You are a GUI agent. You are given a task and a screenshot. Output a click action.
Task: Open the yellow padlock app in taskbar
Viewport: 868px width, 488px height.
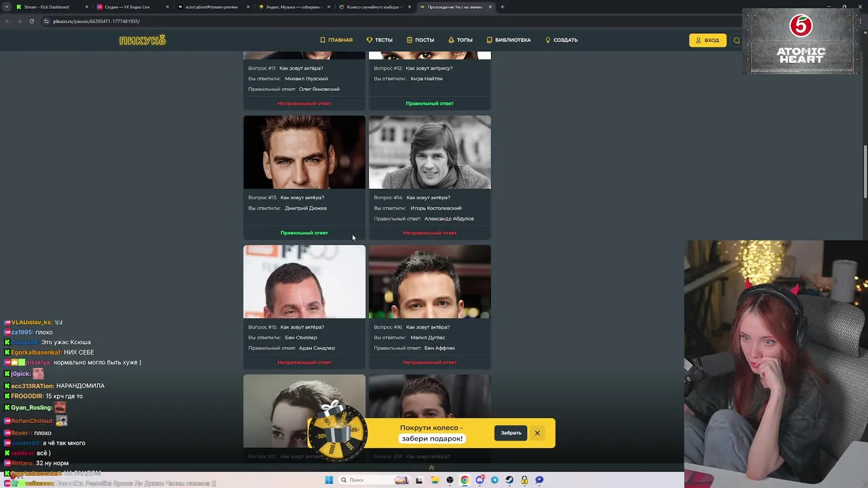[x=524, y=480]
